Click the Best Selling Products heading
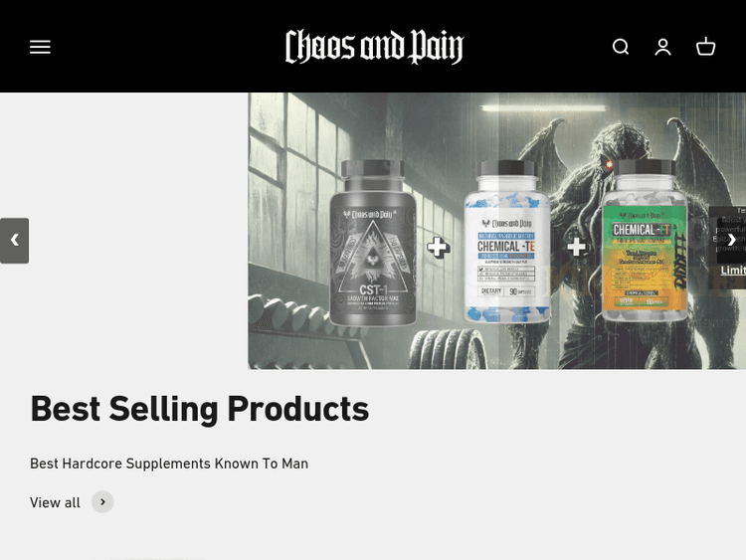The image size is (746, 560). click(x=199, y=408)
